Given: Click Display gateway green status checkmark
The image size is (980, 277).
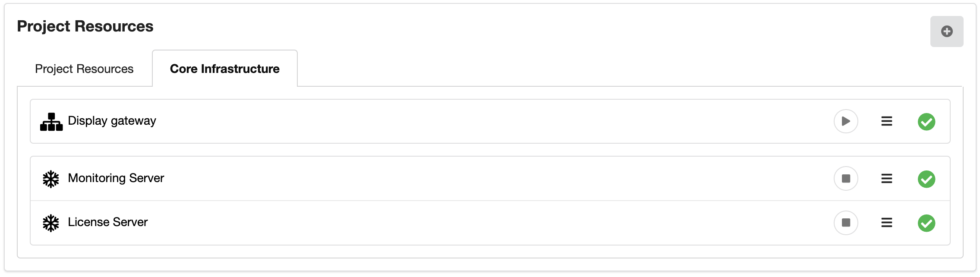Looking at the screenshot, I should coord(926,122).
